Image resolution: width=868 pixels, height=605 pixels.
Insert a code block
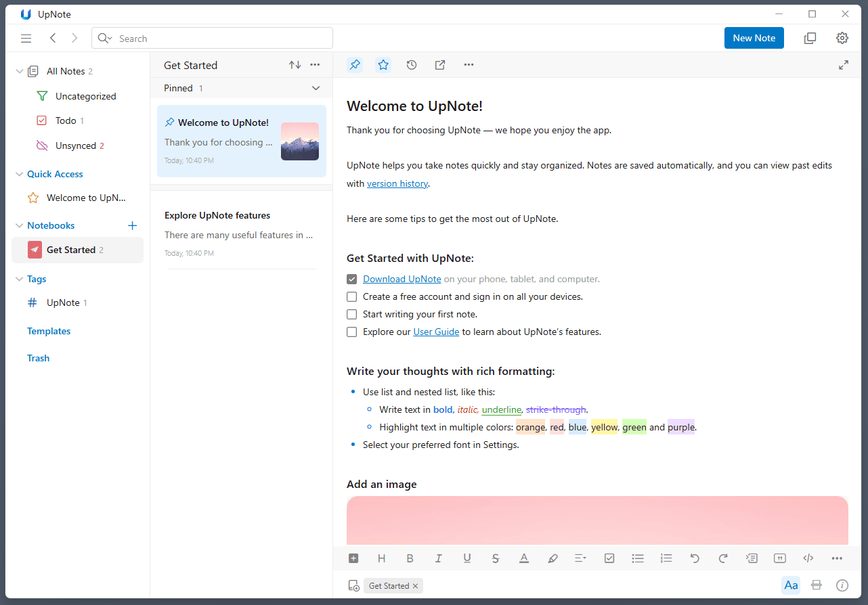[808, 558]
